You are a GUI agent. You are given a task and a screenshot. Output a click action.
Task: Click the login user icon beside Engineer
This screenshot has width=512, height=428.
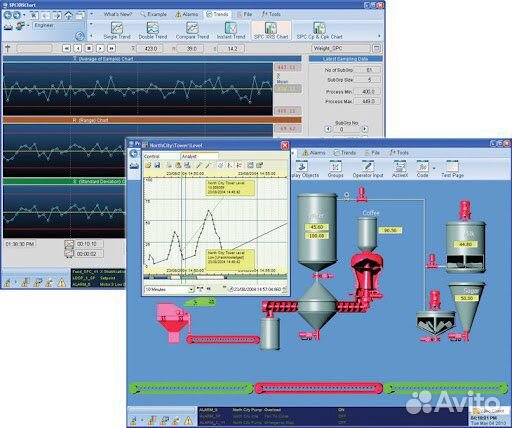[x=21, y=26]
